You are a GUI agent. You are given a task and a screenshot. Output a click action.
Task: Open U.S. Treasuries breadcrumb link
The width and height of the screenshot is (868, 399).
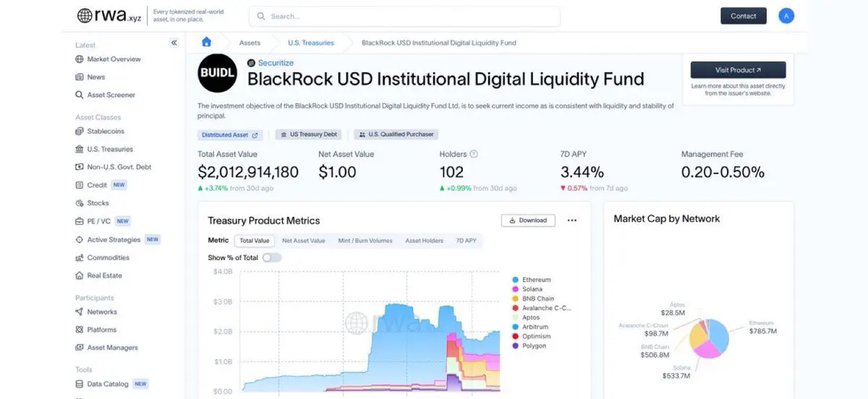311,43
